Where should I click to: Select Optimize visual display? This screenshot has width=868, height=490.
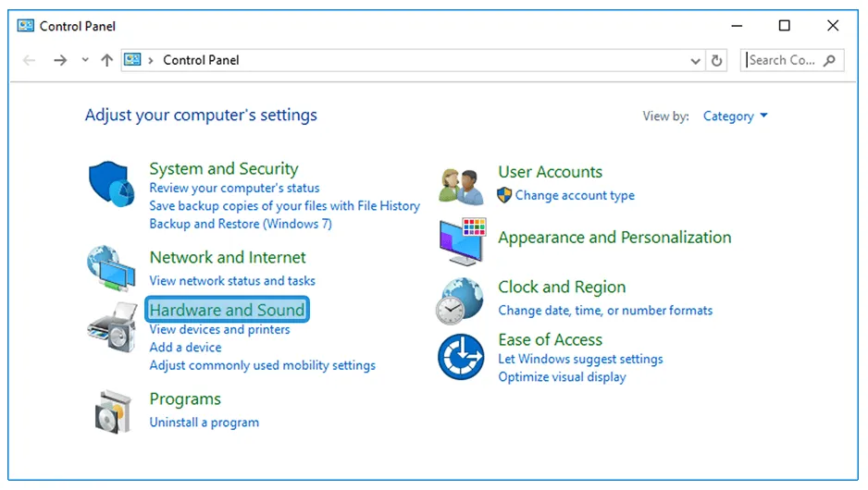[x=562, y=377]
